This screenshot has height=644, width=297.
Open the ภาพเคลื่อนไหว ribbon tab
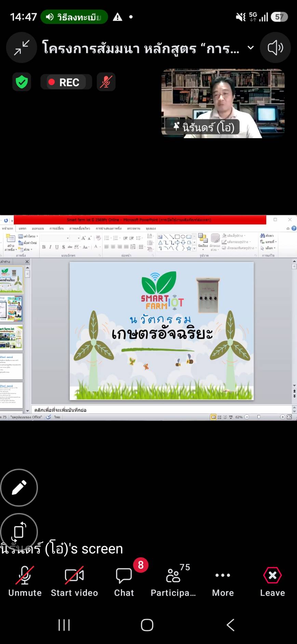point(80,228)
